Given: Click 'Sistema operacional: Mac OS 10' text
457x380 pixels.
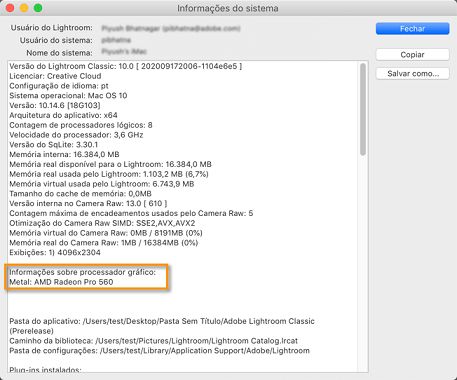Looking at the screenshot, I should coord(68,96).
